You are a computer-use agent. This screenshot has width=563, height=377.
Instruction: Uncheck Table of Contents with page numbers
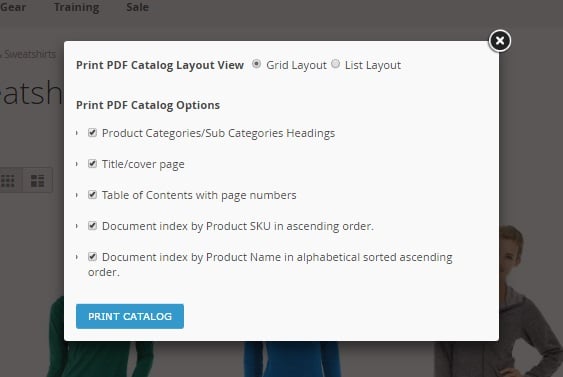[x=92, y=195]
